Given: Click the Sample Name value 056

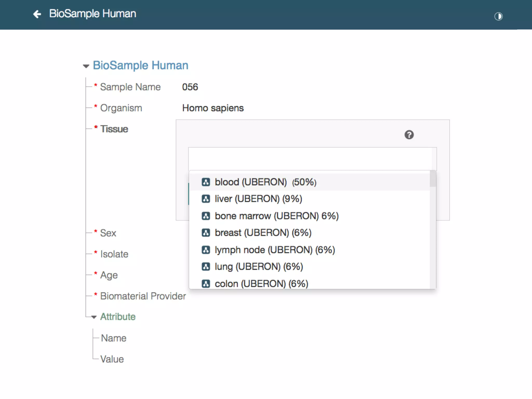Looking at the screenshot, I should pyautogui.click(x=190, y=87).
